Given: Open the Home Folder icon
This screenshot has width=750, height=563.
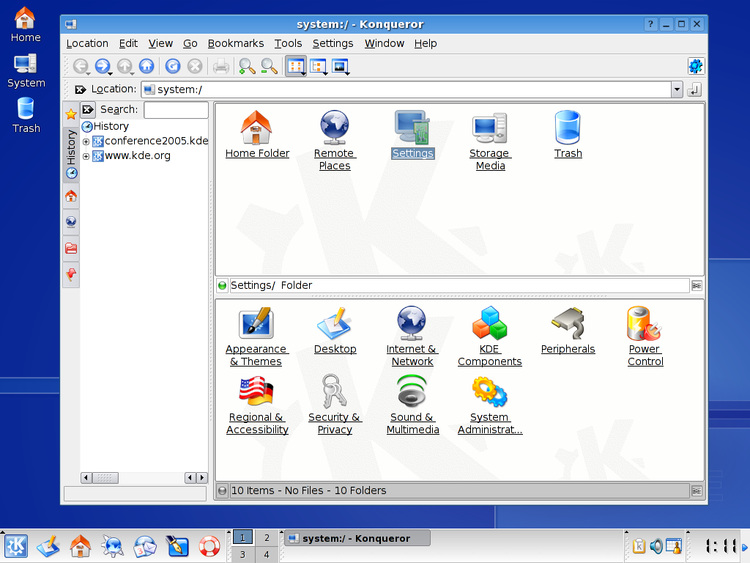Looking at the screenshot, I should 257,135.
